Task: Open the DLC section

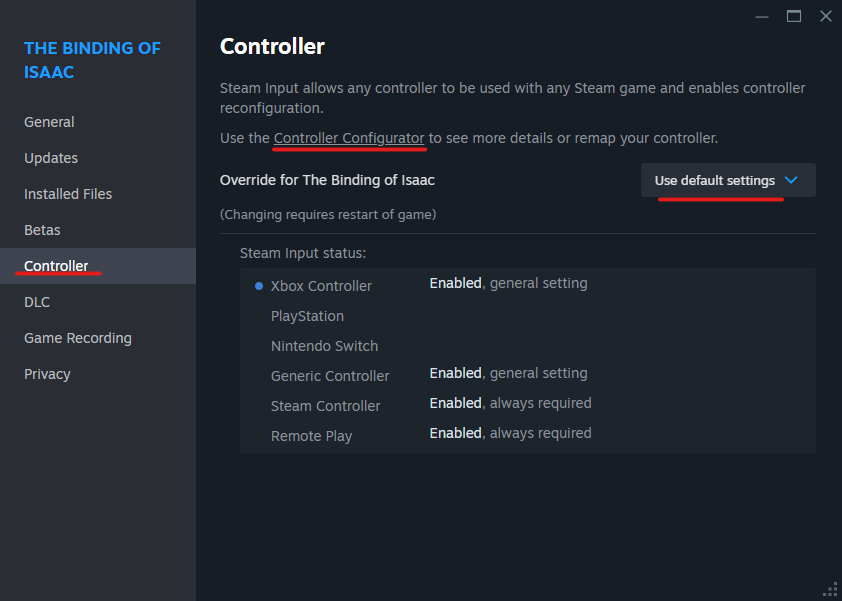Action: (x=37, y=302)
